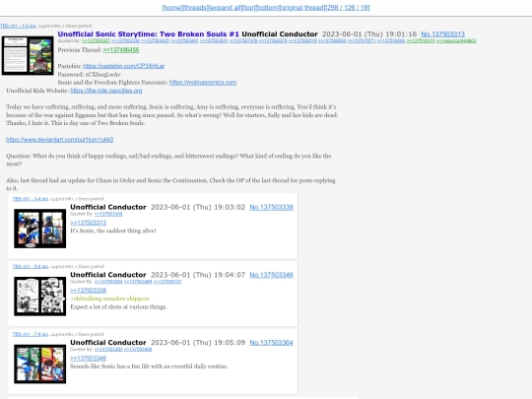
Task: Open post number link No.137503346
Action: (272, 275)
